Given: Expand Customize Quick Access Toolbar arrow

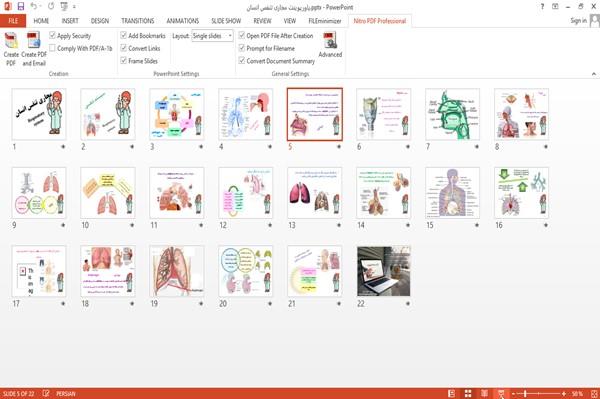Looking at the screenshot, I should pyautogui.click(x=74, y=7).
